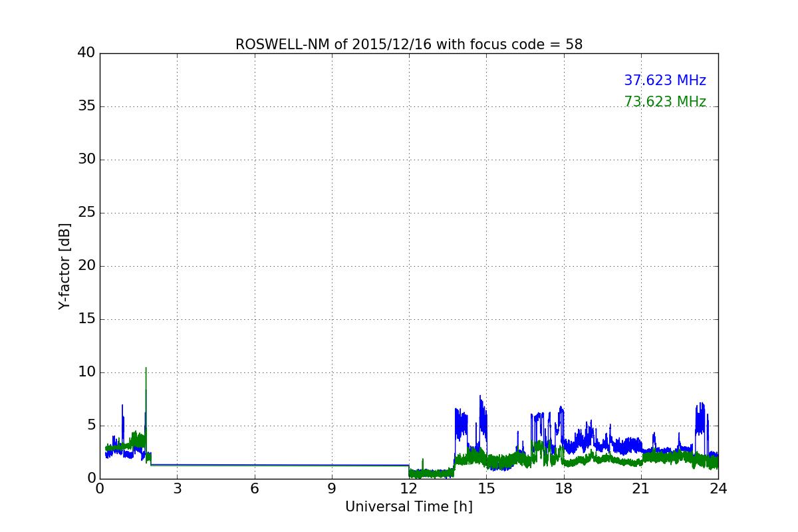Click the y-axis tick label 15

tap(86, 319)
